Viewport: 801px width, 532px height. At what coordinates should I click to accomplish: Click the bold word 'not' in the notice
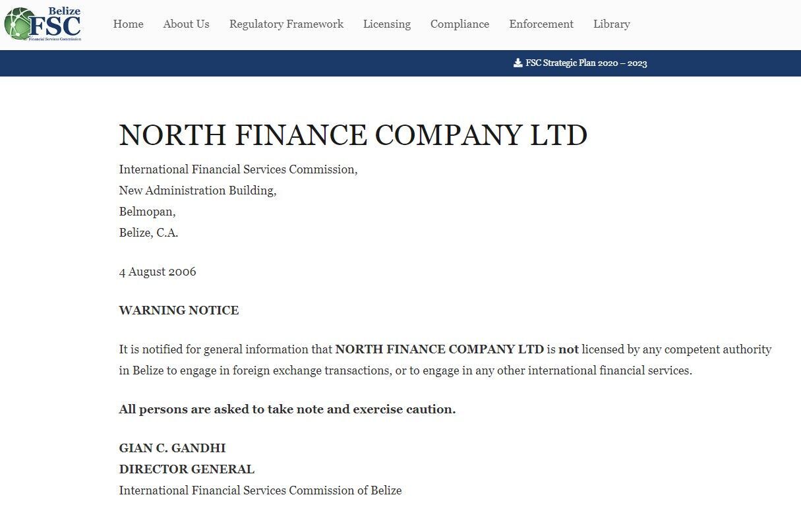click(568, 349)
